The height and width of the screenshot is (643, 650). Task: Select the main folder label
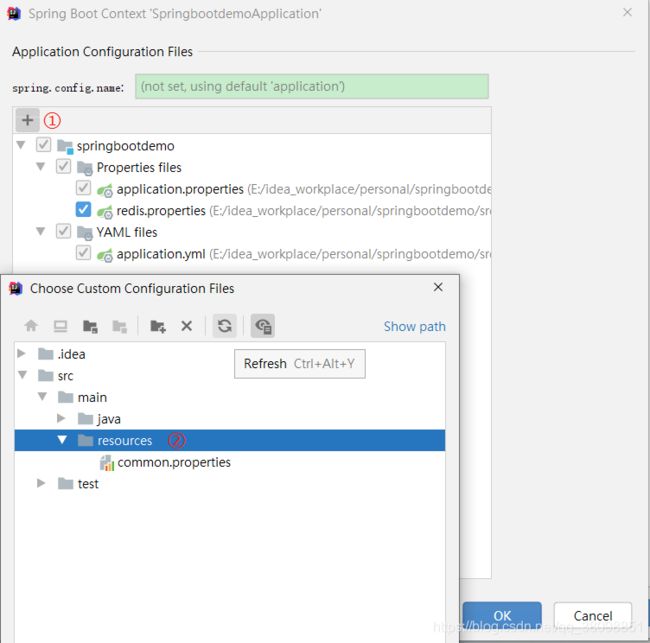click(92, 398)
